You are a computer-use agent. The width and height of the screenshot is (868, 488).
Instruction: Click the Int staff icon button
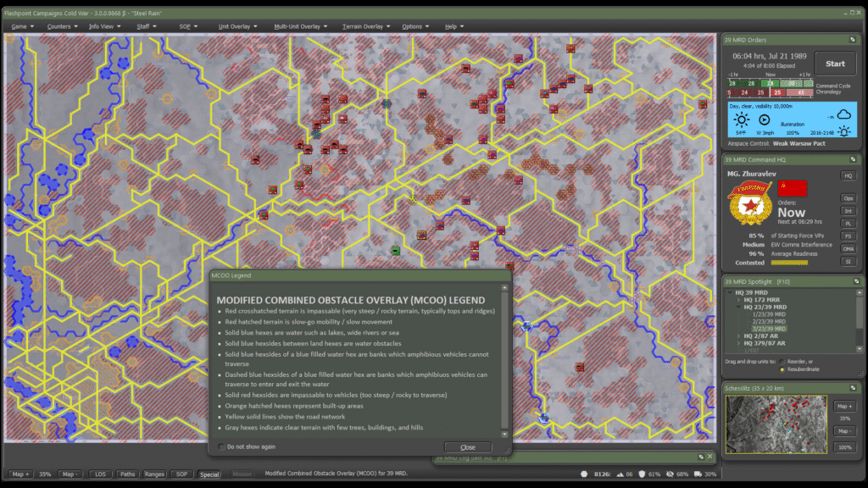[848, 210]
